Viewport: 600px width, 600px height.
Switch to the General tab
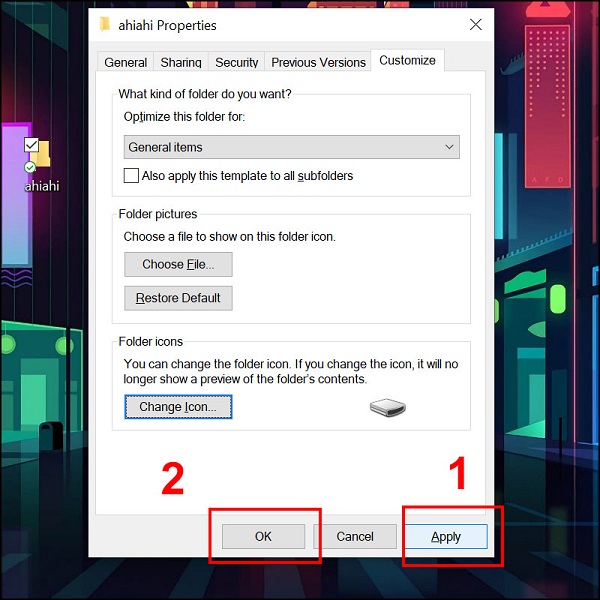pyautogui.click(x=126, y=62)
